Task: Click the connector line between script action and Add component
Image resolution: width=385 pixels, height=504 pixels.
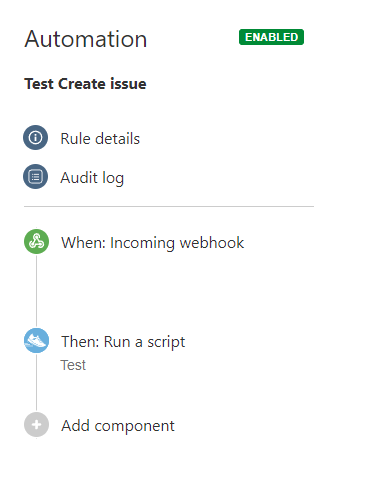Action: point(36,383)
